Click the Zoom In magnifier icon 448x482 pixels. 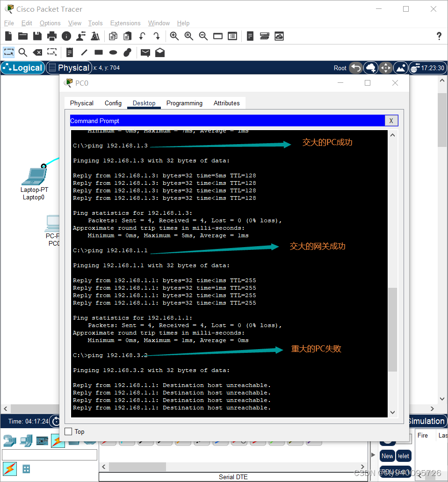pyautogui.click(x=174, y=37)
